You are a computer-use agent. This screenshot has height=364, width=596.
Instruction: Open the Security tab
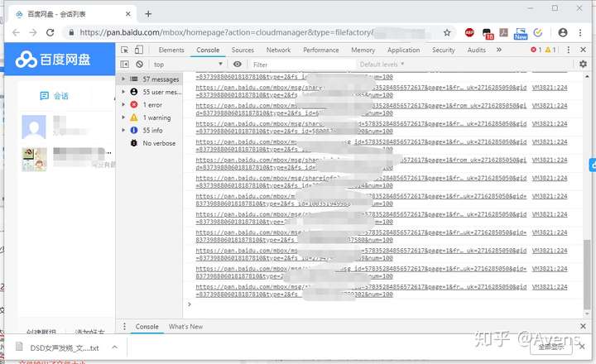click(x=443, y=50)
